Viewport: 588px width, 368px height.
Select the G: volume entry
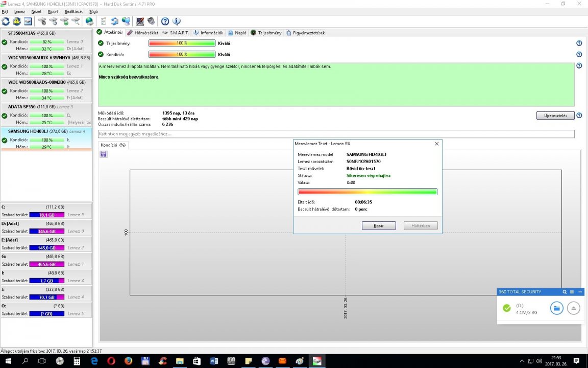tap(46, 260)
